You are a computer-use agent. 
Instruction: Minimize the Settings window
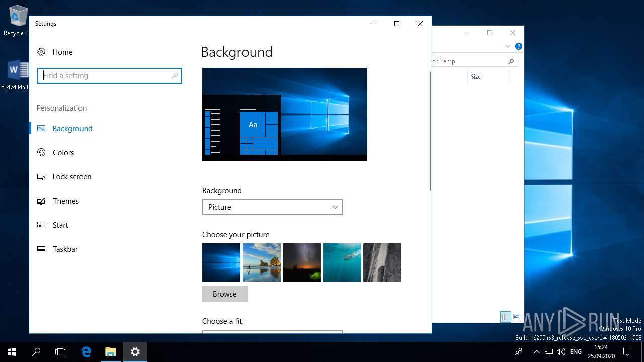click(x=374, y=24)
